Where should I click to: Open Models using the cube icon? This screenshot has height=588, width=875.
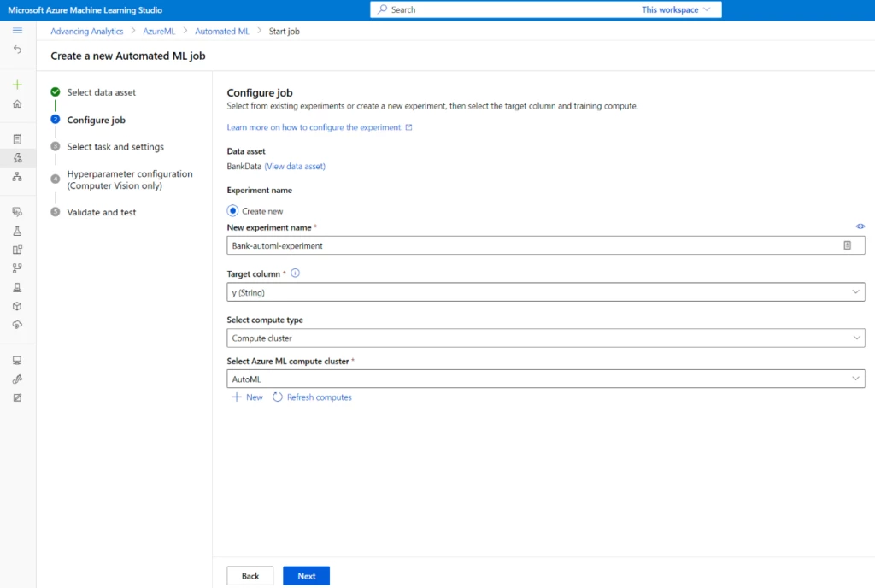coord(17,306)
